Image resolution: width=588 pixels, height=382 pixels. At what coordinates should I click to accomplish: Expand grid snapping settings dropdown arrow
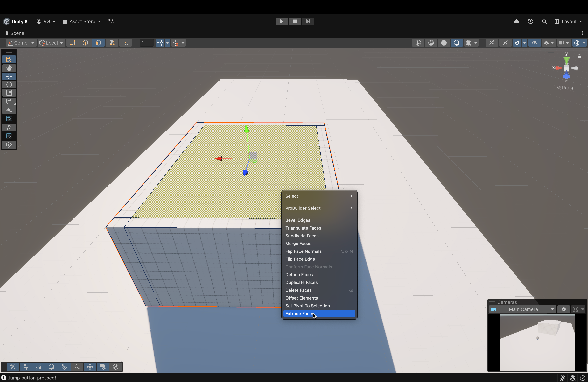pos(183,43)
